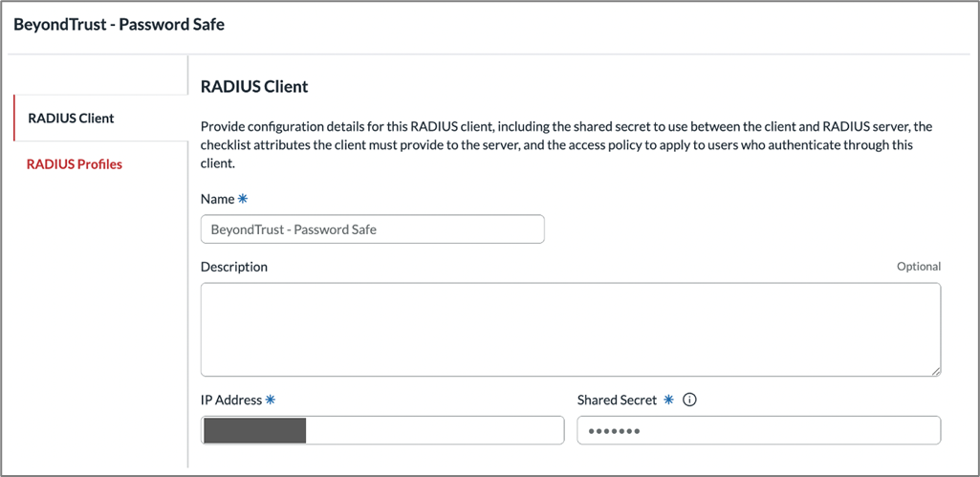Focus the Name input field
980x477 pixels.
372,229
